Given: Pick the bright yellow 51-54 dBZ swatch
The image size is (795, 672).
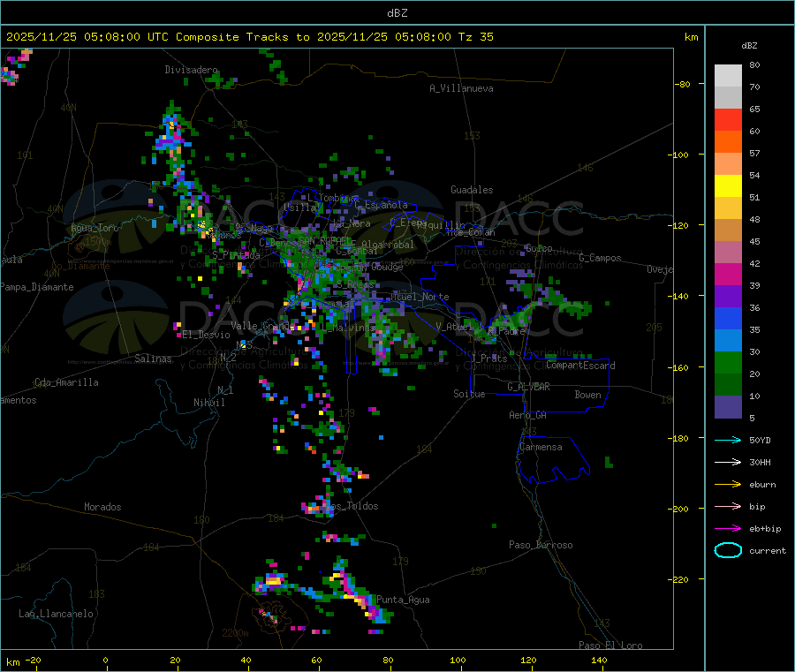Looking at the screenshot, I should click(x=728, y=186).
